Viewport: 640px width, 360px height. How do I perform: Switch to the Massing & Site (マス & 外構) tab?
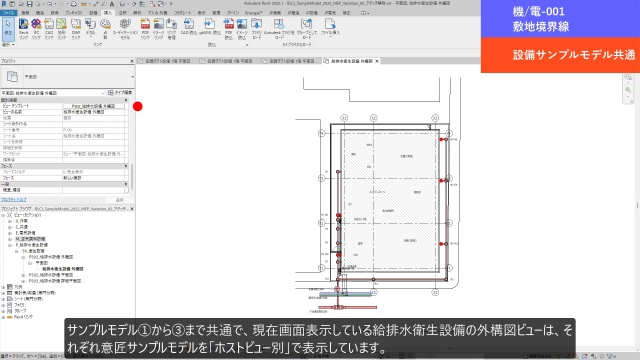click(157, 13)
